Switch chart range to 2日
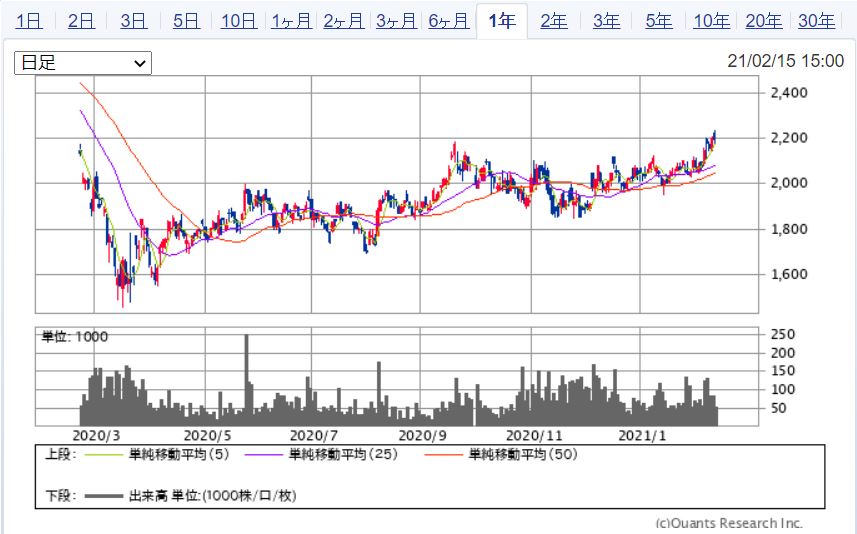Screen dimensions: 857x534 [x=81, y=21]
